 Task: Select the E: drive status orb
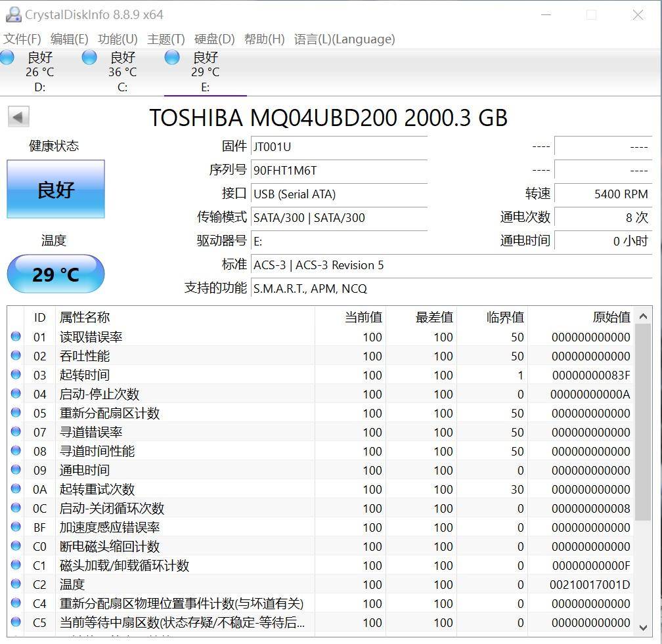[172, 57]
